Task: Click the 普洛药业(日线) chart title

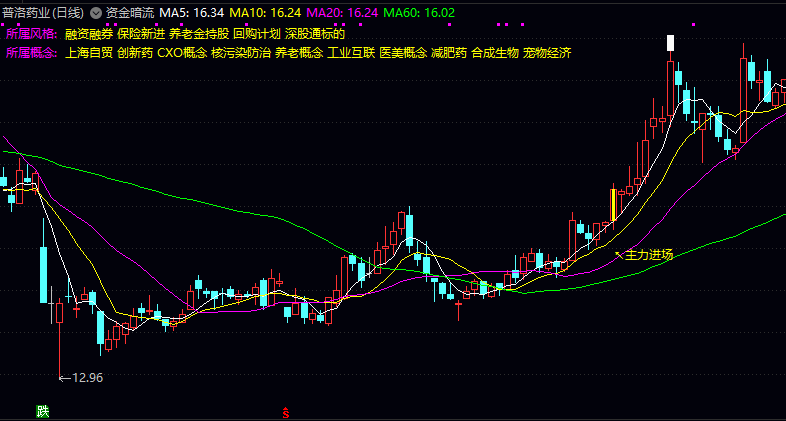Action: click(44, 13)
